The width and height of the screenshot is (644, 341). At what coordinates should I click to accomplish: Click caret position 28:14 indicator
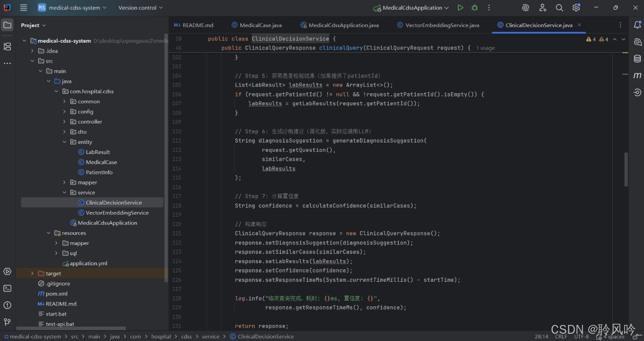pyautogui.click(x=541, y=337)
